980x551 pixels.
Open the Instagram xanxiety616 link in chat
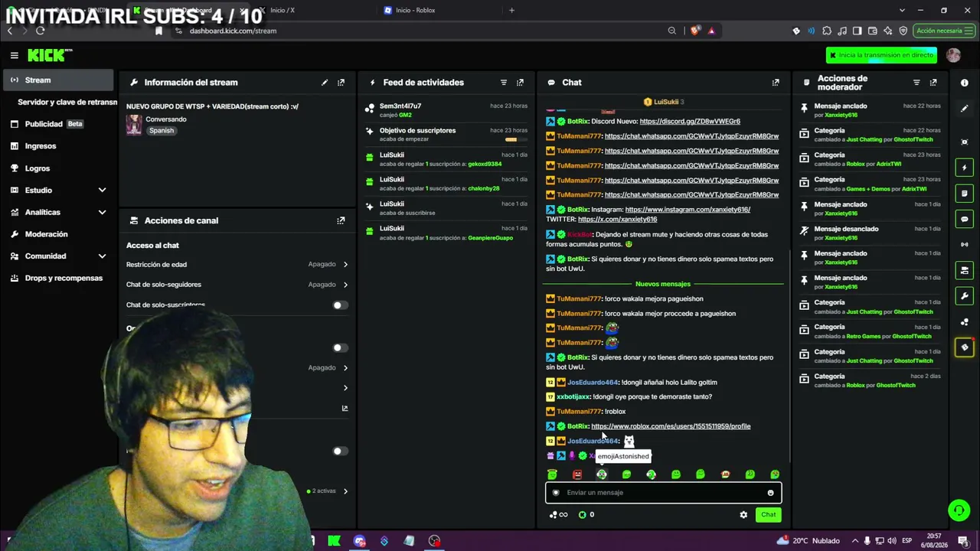[x=688, y=210]
